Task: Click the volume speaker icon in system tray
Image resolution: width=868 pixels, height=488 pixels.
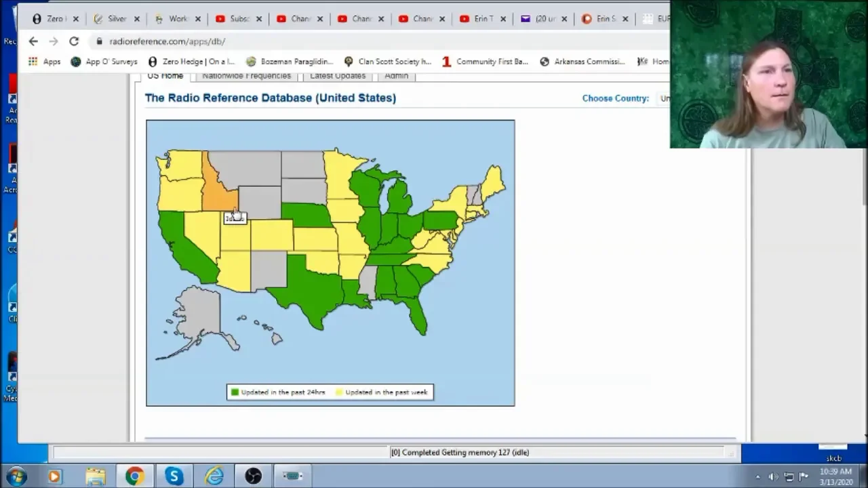Action: (x=773, y=476)
